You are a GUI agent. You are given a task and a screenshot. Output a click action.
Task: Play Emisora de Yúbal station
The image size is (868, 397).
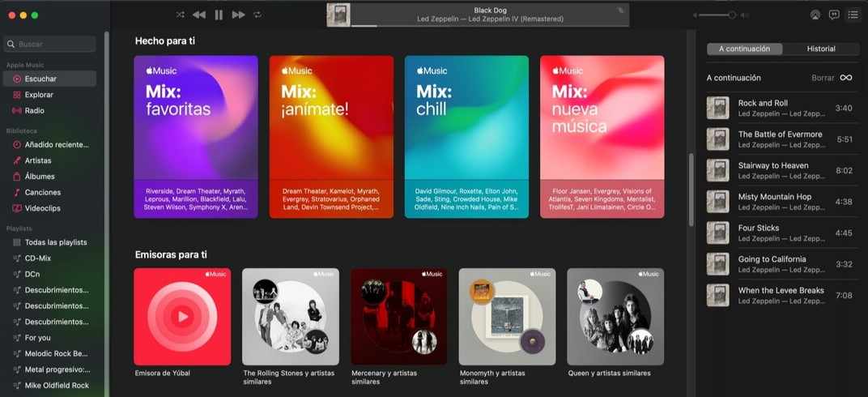[x=182, y=317]
